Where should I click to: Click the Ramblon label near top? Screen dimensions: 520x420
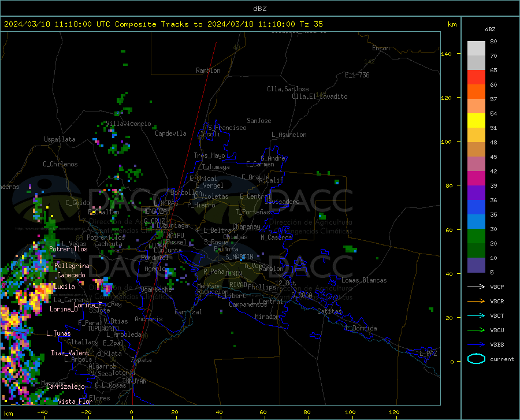(x=208, y=70)
